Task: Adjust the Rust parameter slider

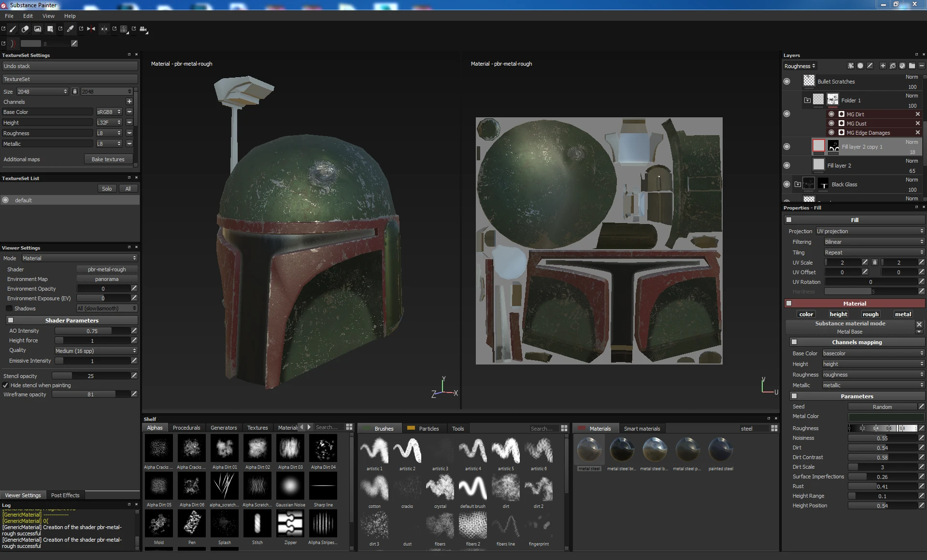Action: (x=883, y=487)
